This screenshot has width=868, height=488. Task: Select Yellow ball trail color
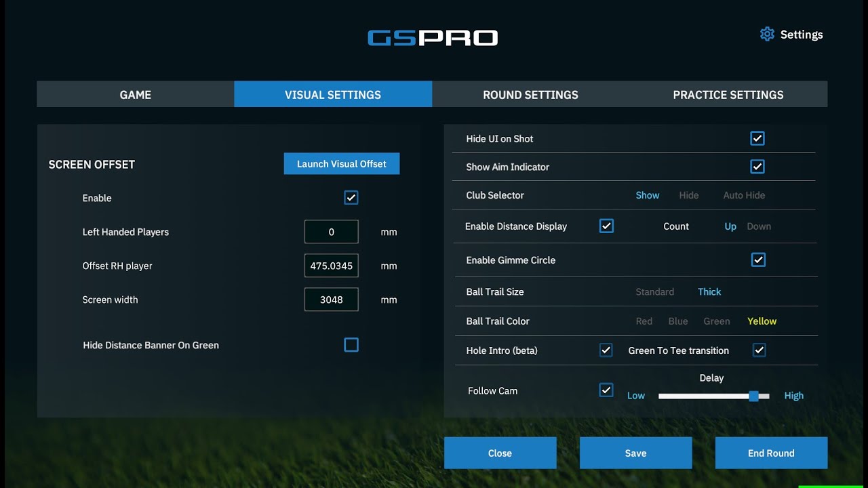[762, 321]
